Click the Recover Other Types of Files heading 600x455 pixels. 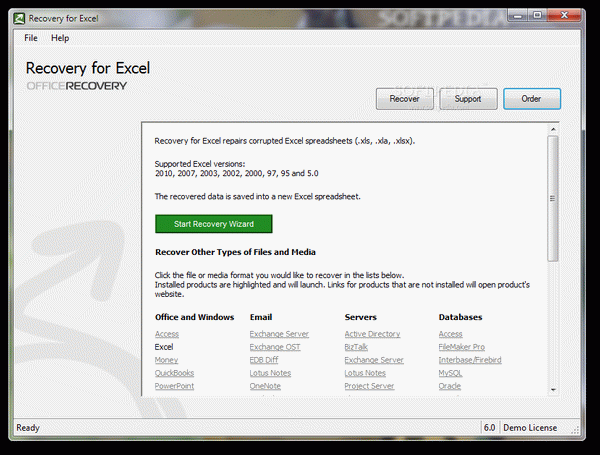(x=235, y=252)
